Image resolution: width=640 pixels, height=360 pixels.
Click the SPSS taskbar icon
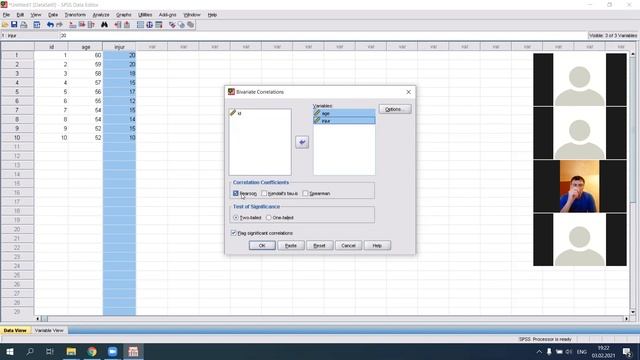click(133, 351)
